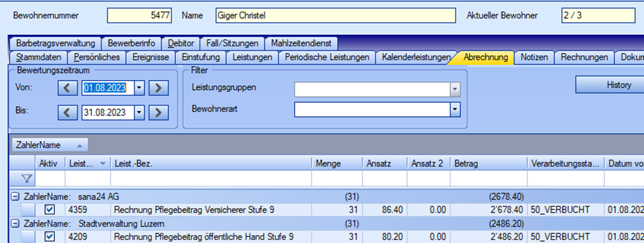Screen dimensions: 644x243
Task: Collapse the sana24 AG payer group
Action: (x=15, y=197)
